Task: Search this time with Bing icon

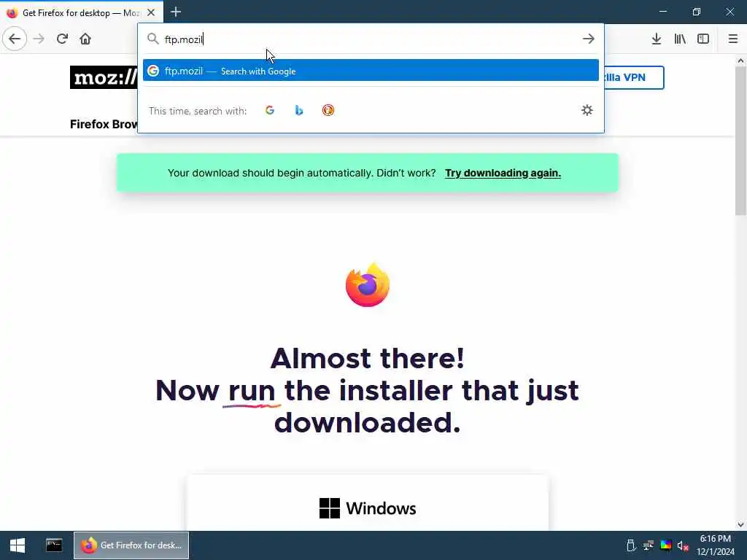Action: click(x=299, y=111)
